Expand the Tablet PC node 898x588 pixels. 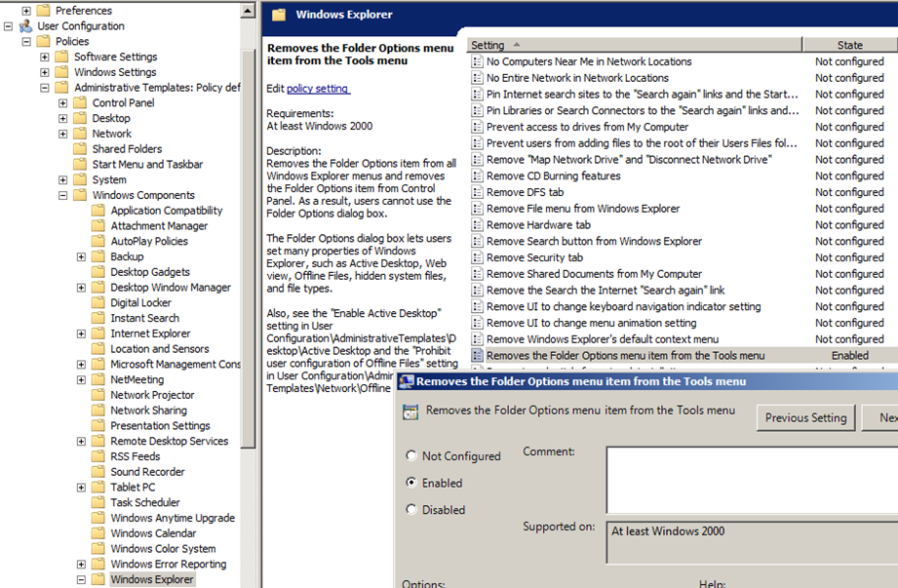(81, 488)
